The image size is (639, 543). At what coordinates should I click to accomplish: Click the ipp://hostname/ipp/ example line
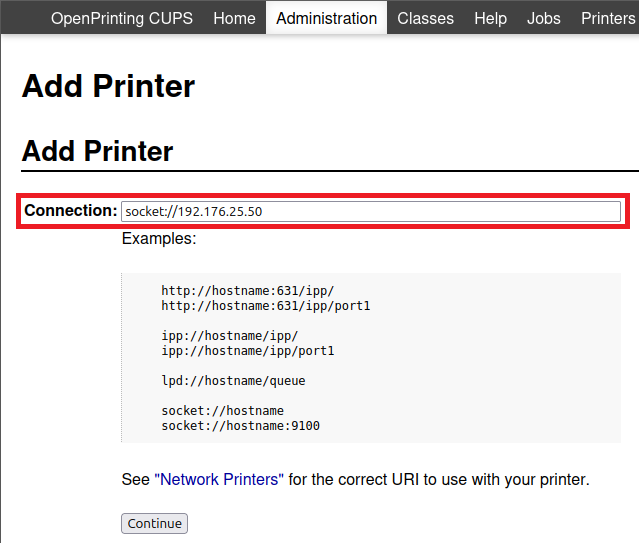[x=230, y=336]
